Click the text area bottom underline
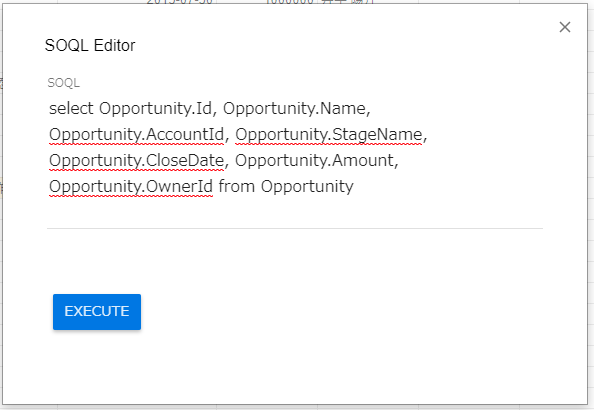Viewport: 594px width, 410px height. click(295, 228)
